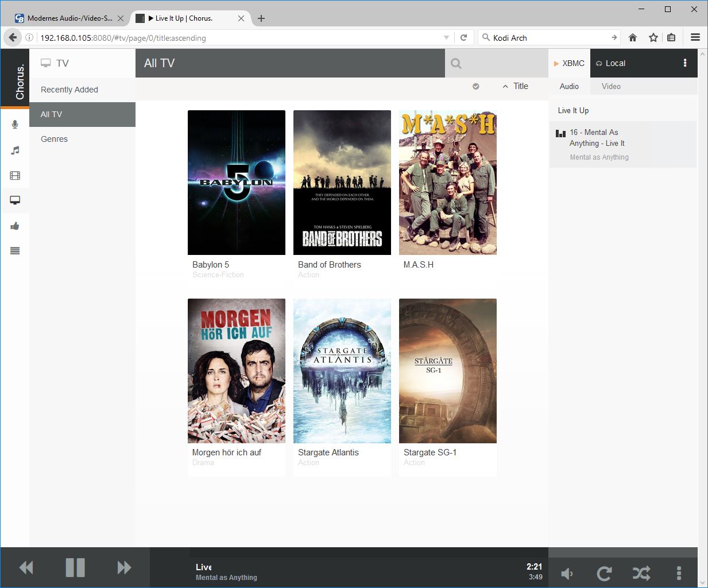Click the Chorus logo

click(x=15, y=79)
